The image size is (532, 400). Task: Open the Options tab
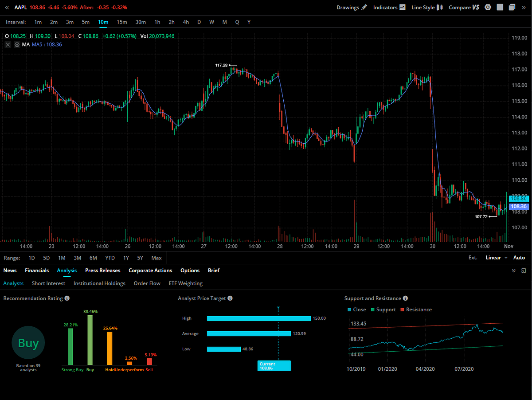click(190, 271)
